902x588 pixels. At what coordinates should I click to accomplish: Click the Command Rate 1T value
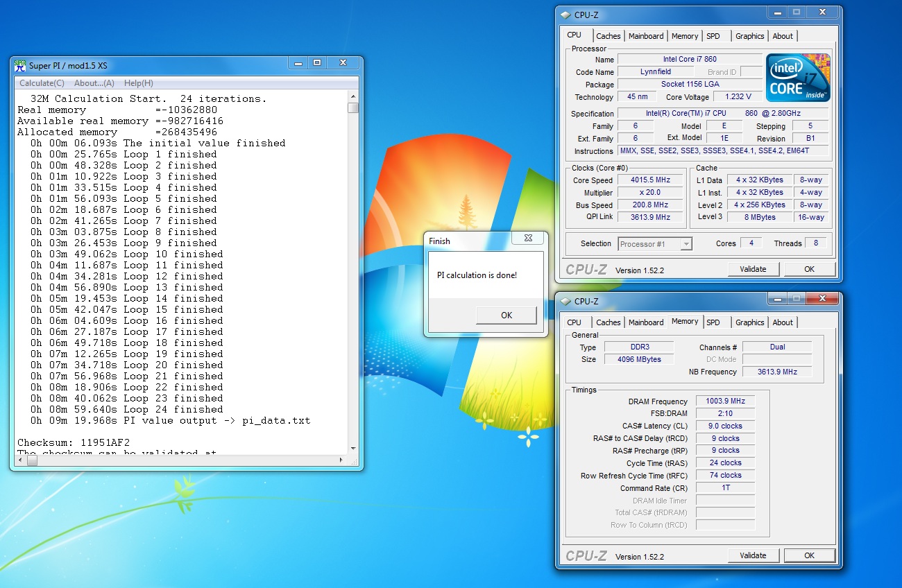coord(724,488)
